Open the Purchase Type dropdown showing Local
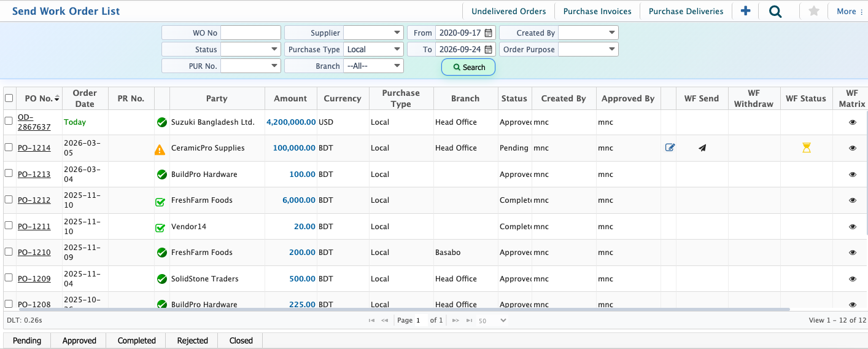 click(373, 49)
